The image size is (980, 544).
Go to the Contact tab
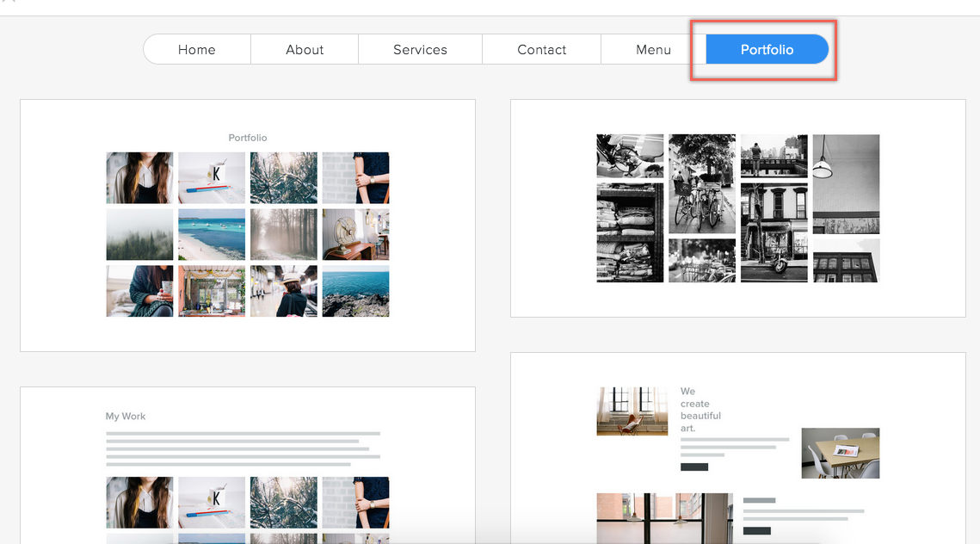[x=541, y=50]
